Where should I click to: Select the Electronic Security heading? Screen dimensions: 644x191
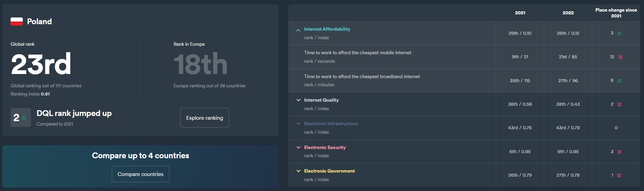coord(325,147)
